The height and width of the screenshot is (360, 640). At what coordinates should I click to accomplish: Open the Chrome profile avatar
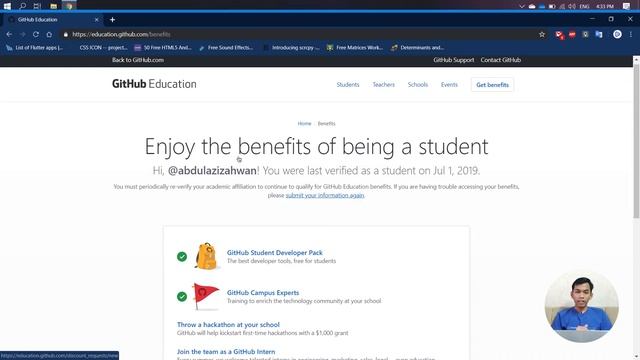click(x=617, y=35)
